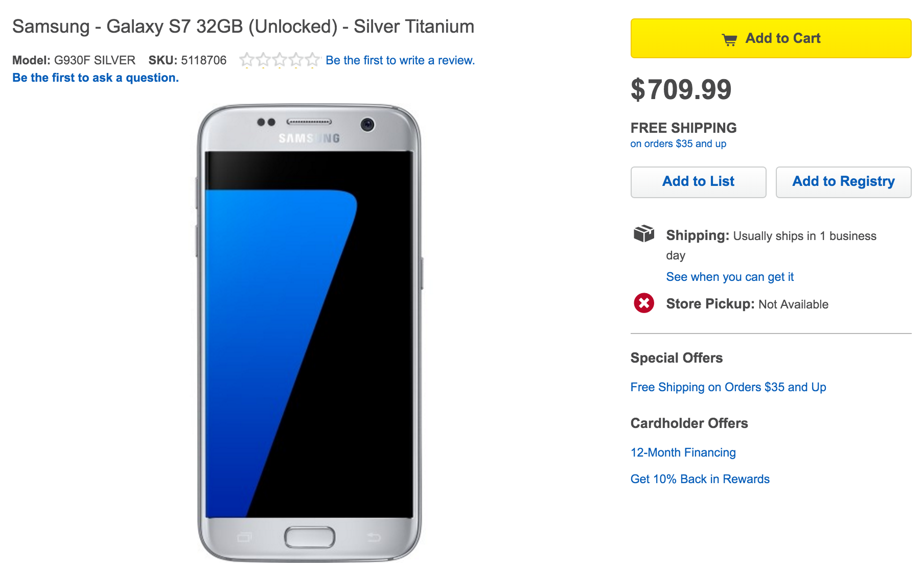The width and height of the screenshot is (924, 572).
Task: Click the third review star
Action: pyautogui.click(x=280, y=60)
